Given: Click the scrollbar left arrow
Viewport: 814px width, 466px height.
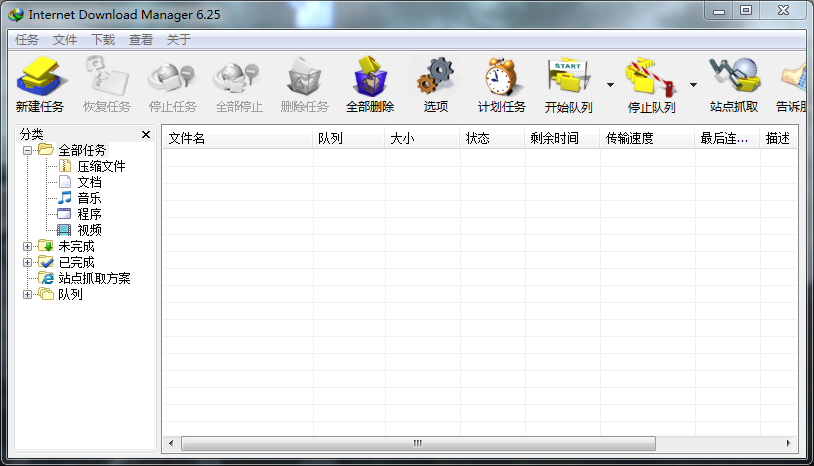Looking at the screenshot, I should click(x=171, y=443).
